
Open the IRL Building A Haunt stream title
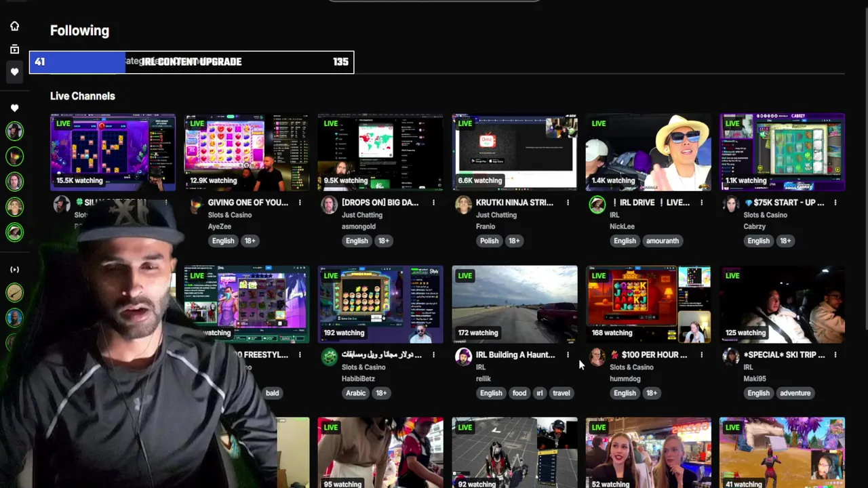click(x=515, y=354)
